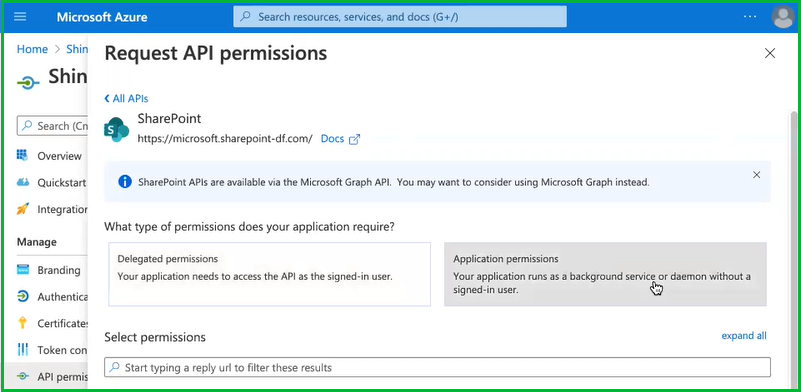Focus the permissions filter text box

coord(437,367)
